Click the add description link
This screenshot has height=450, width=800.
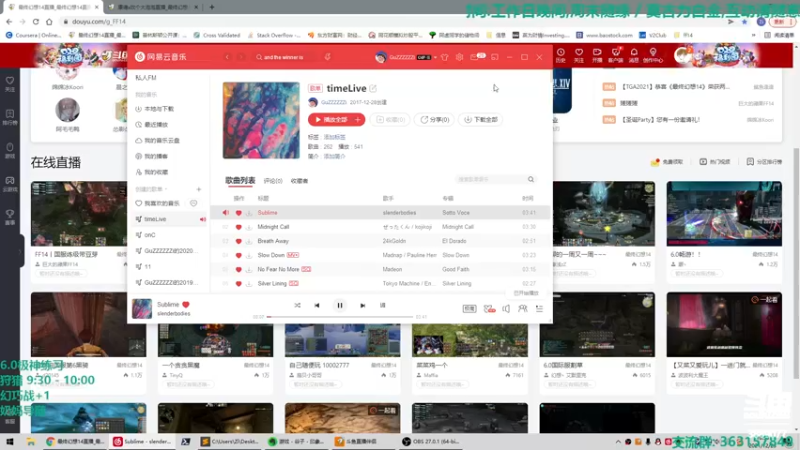pyautogui.click(x=334, y=156)
